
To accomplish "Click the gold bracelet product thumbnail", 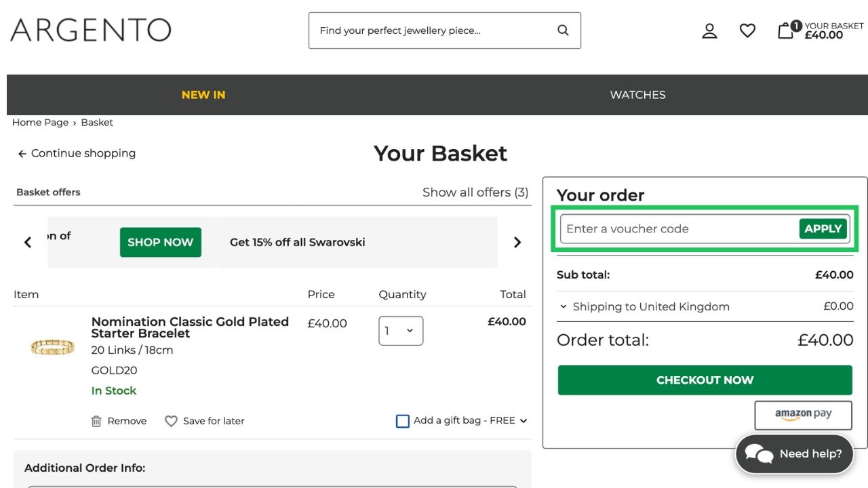I will tap(52, 348).
